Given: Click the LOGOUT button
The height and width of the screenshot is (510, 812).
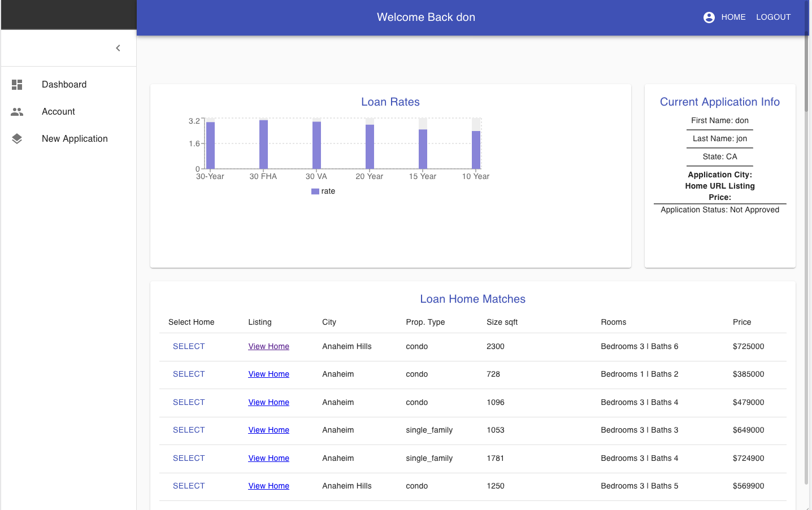Looking at the screenshot, I should pyautogui.click(x=774, y=18).
